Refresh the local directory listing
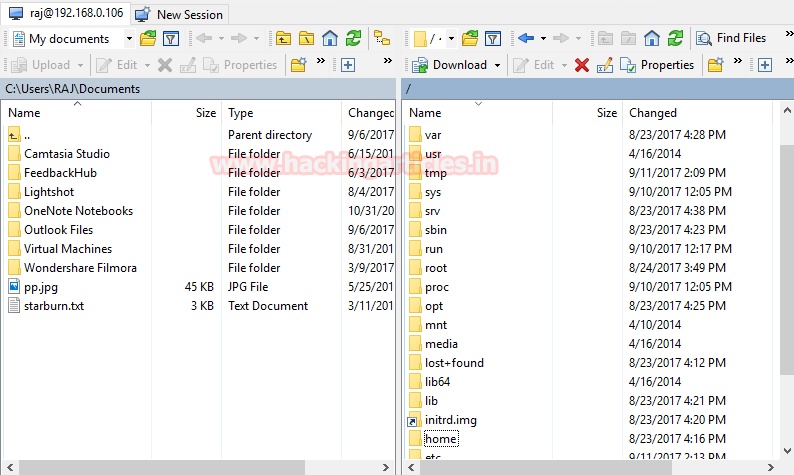This screenshot has height=475, width=794. tap(353, 38)
